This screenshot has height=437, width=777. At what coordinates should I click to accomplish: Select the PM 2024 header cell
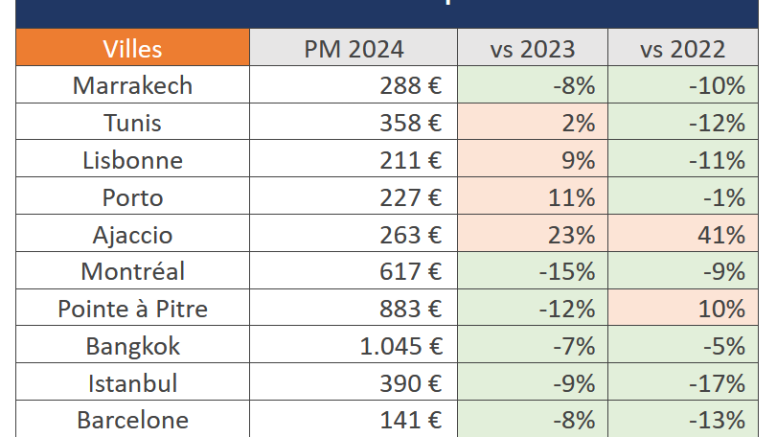[x=353, y=49]
